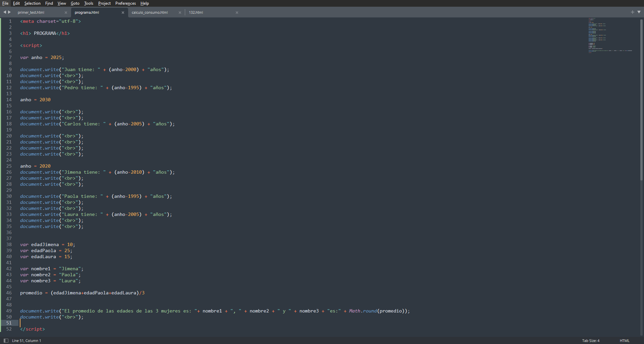Click 'Math.round' in the promedio write line
Screen dimensions: 644x344
coord(363,311)
